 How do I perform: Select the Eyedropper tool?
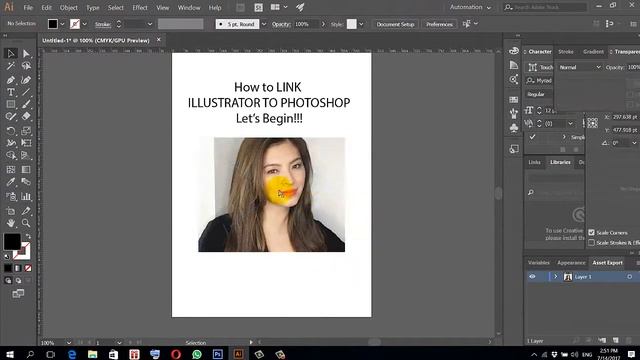pyautogui.click(x=11, y=182)
